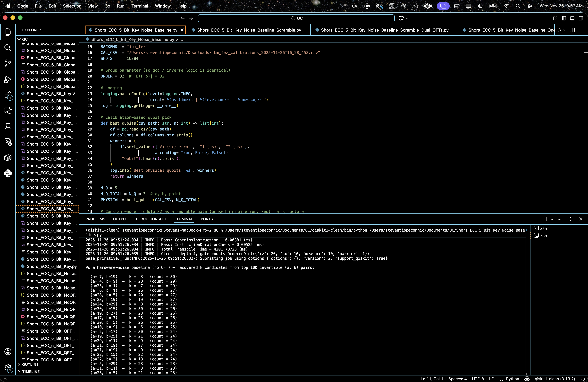The height and width of the screenshot is (382, 588).
Task: Click the split editor right icon
Action: [572, 30]
